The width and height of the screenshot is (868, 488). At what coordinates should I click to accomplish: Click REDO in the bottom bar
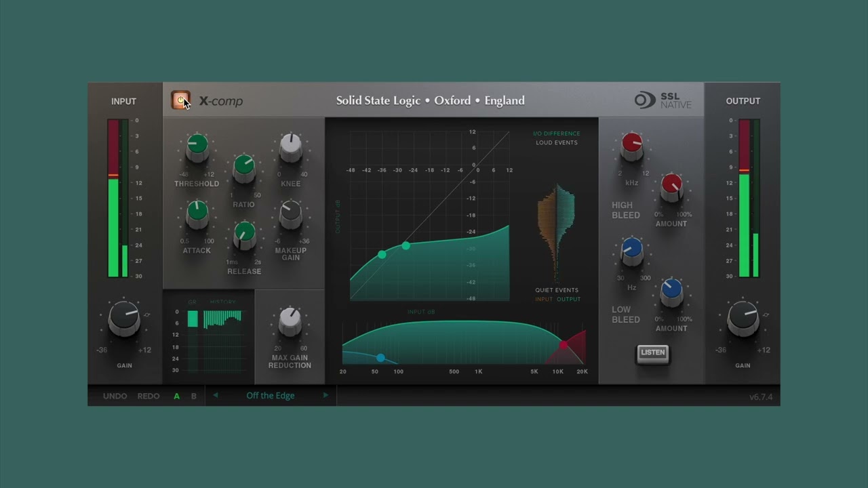tap(149, 396)
